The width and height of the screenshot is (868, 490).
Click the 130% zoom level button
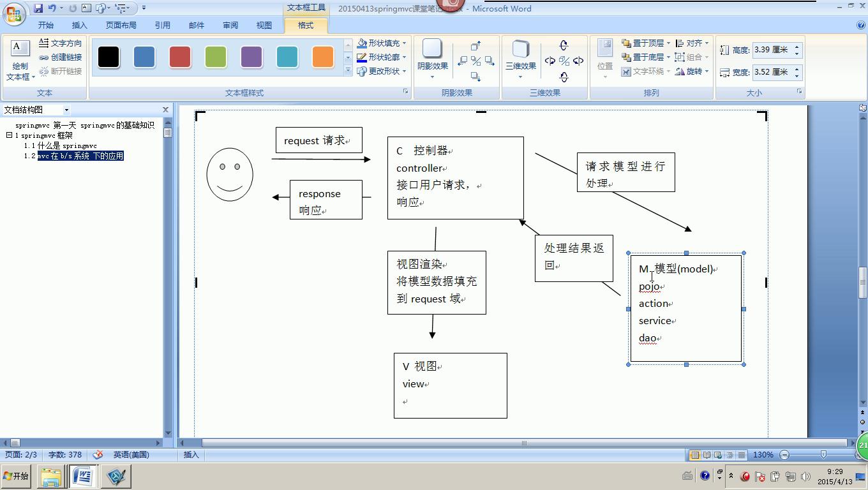point(763,455)
